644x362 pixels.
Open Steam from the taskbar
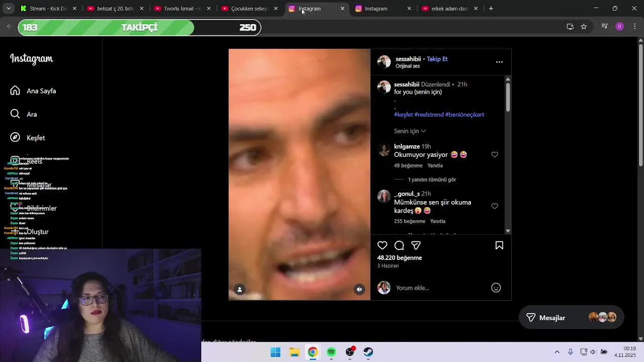(369, 352)
